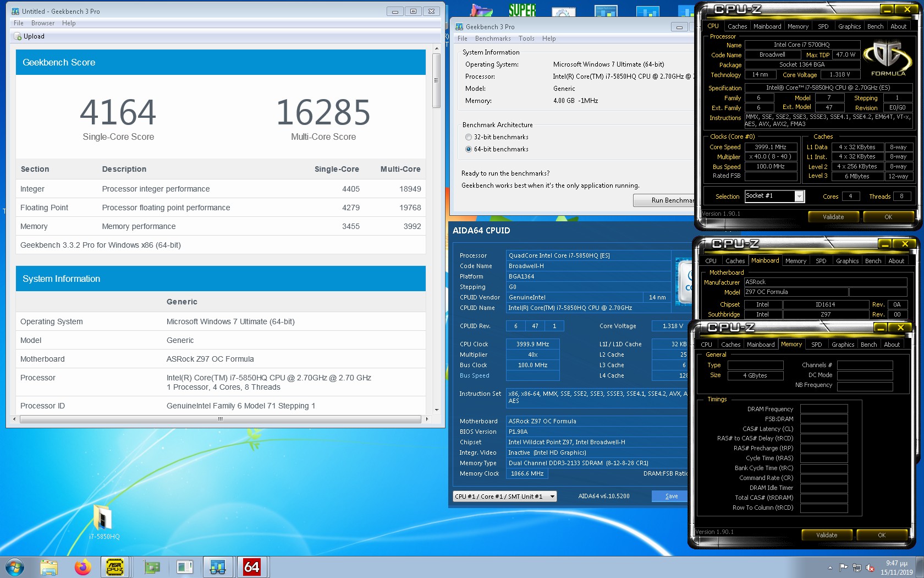924x578 pixels.
Task: Click the green circuit board taskbar icon
Action: click(151, 567)
